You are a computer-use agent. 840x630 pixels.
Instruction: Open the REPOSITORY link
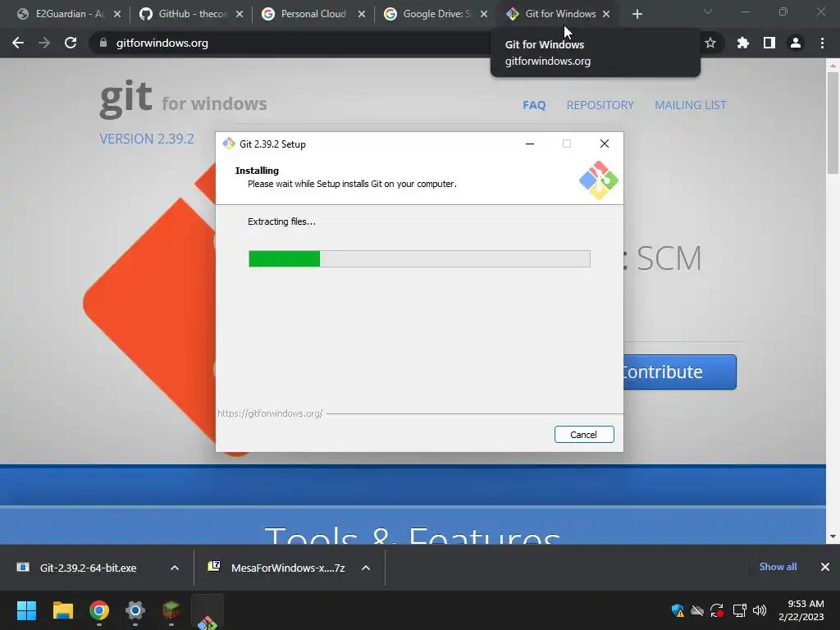pyautogui.click(x=600, y=105)
